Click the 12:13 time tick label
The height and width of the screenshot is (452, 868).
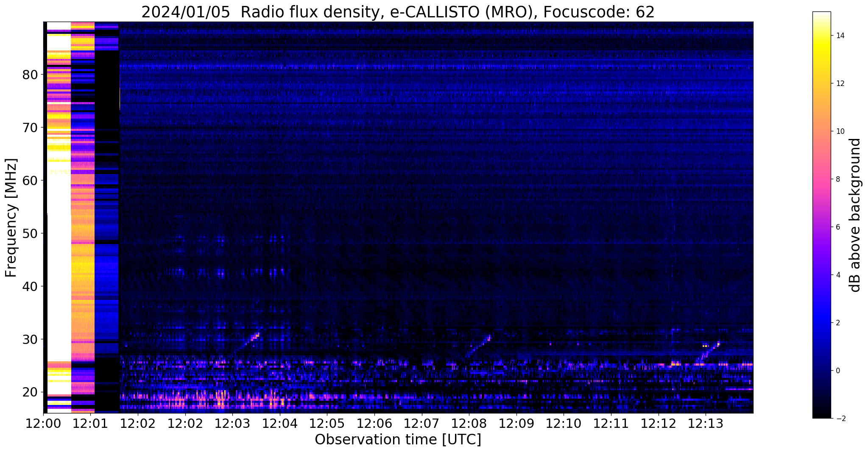click(x=706, y=424)
